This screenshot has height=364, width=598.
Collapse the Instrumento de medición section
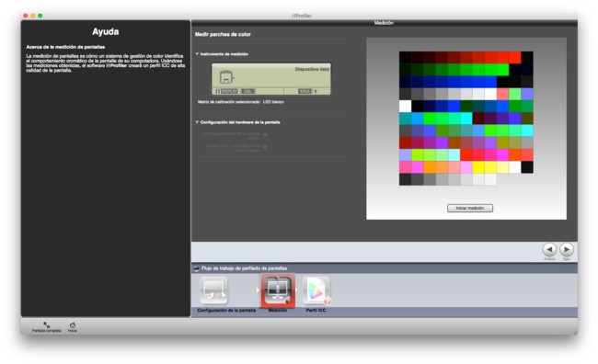[x=197, y=54]
